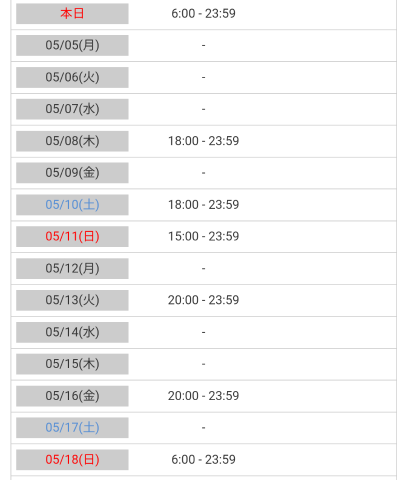
Task: Click the red 05/18(日) date
Action: pyautogui.click(x=72, y=460)
